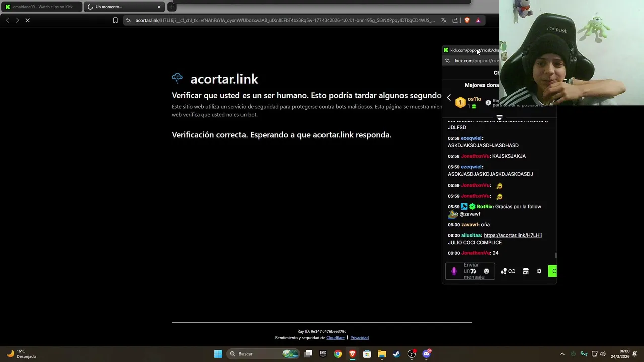The image size is (644, 362).
Task: Open a new browser tab with plus button
Action: coord(172,7)
